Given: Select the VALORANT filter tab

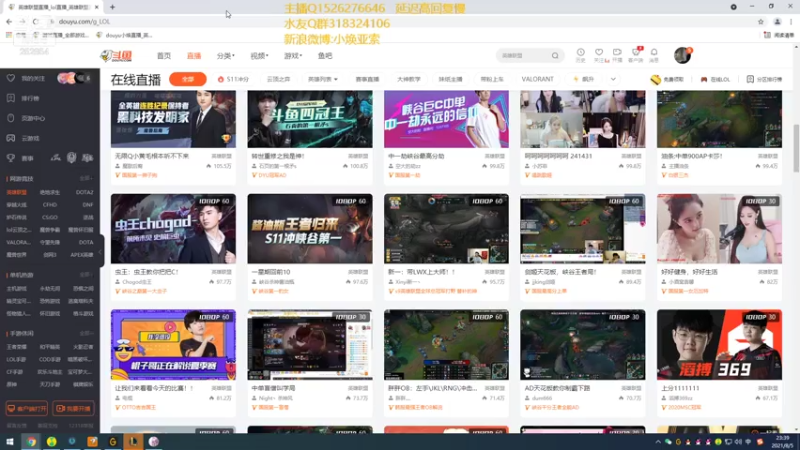Looking at the screenshot, I should [537, 79].
